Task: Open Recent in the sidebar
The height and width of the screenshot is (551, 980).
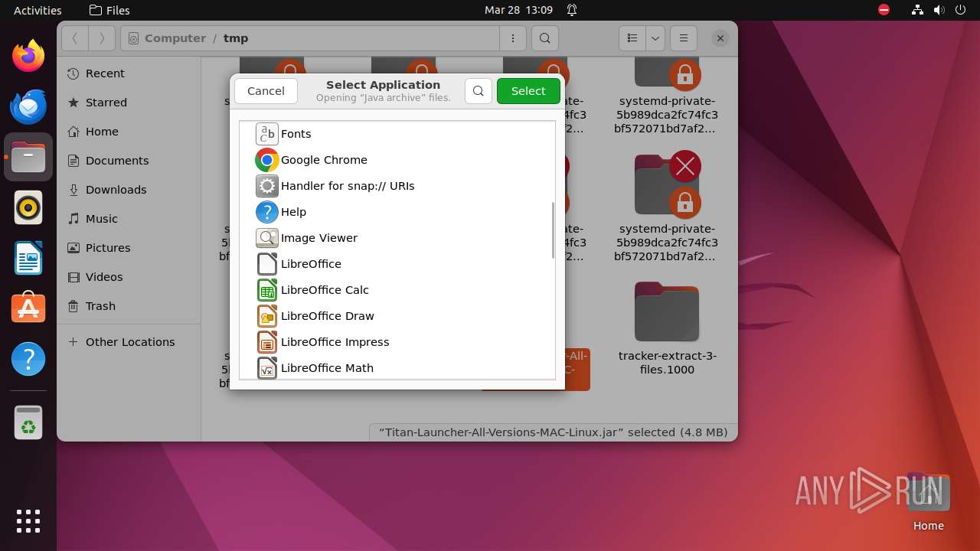Action: click(x=129, y=73)
